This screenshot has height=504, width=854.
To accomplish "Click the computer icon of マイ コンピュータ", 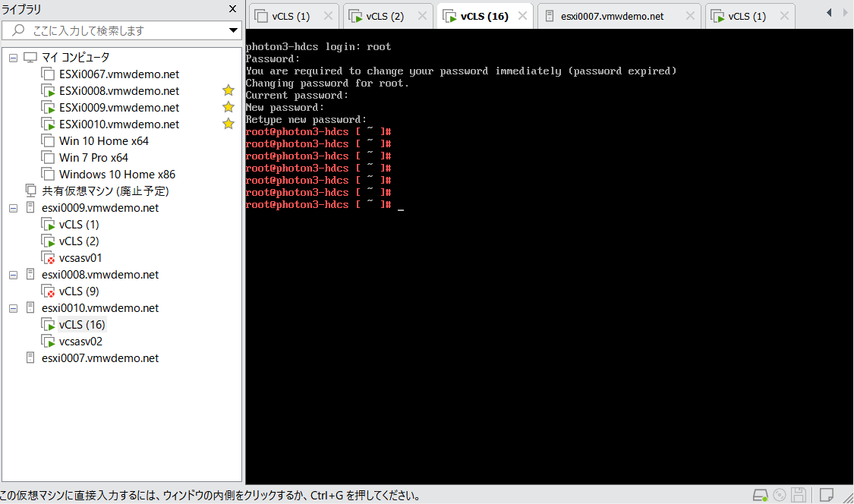I will [30, 57].
